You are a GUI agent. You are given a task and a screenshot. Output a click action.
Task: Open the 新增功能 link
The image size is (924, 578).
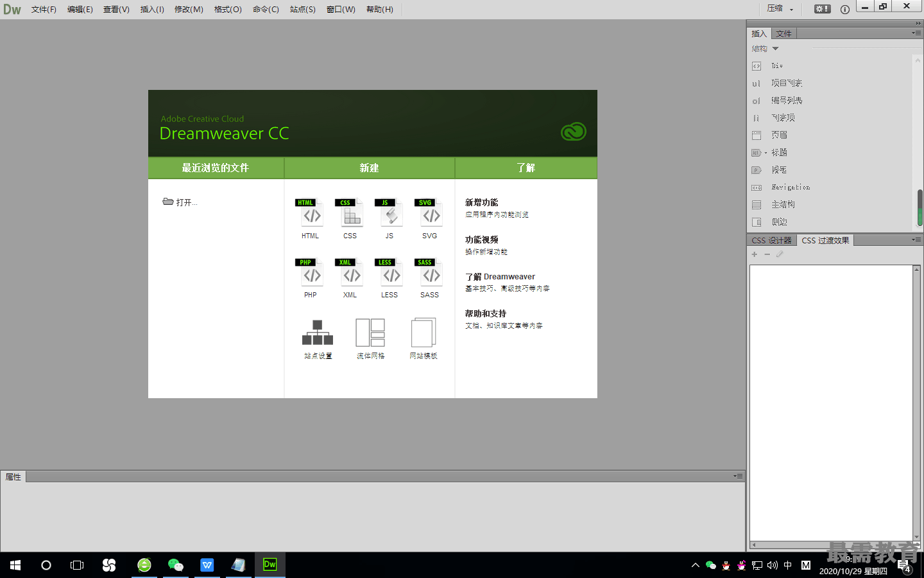click(x=481, y=202)
